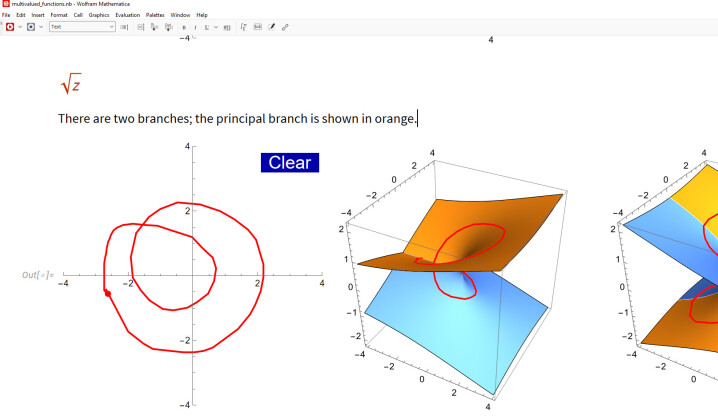Click the sentence about the principal branch

pos(236,119)
